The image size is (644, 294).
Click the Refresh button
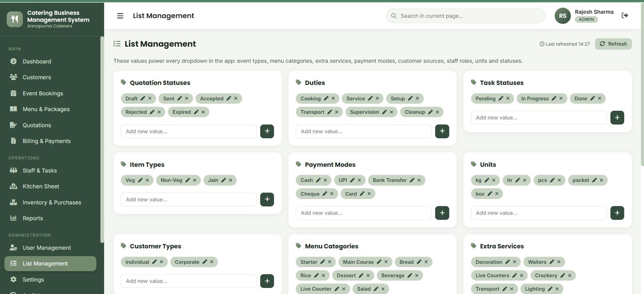tap(613, 44)
